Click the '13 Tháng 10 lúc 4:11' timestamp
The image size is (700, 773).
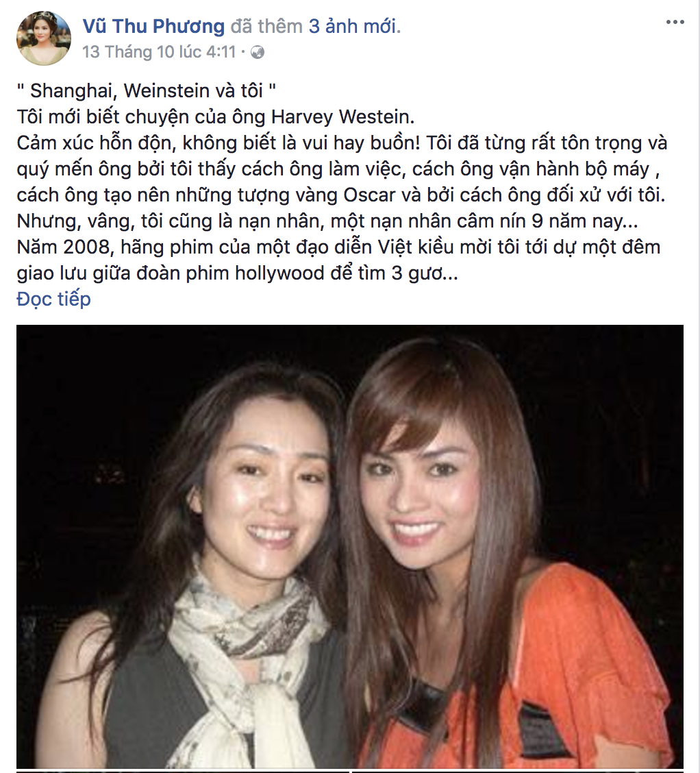159,52
